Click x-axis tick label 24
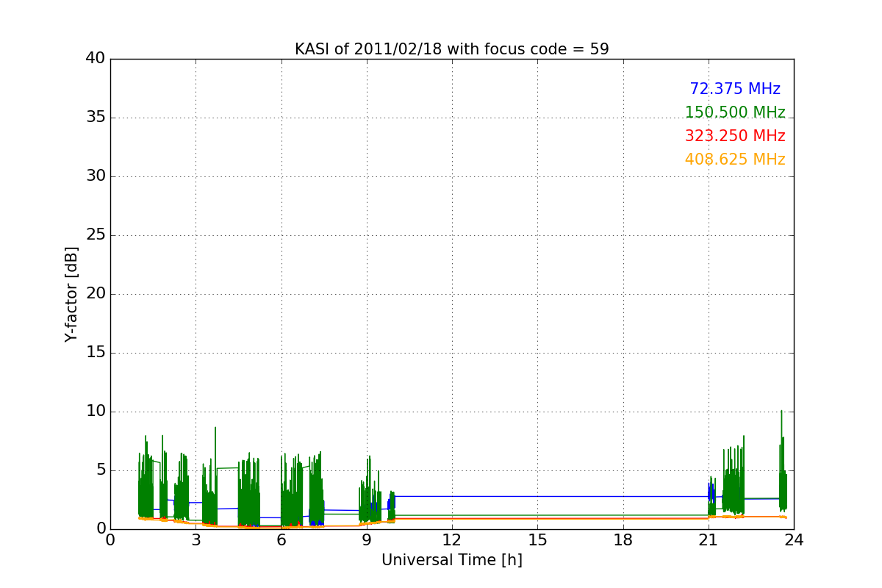This screenshot has height=588, width=882. point(794,540)
